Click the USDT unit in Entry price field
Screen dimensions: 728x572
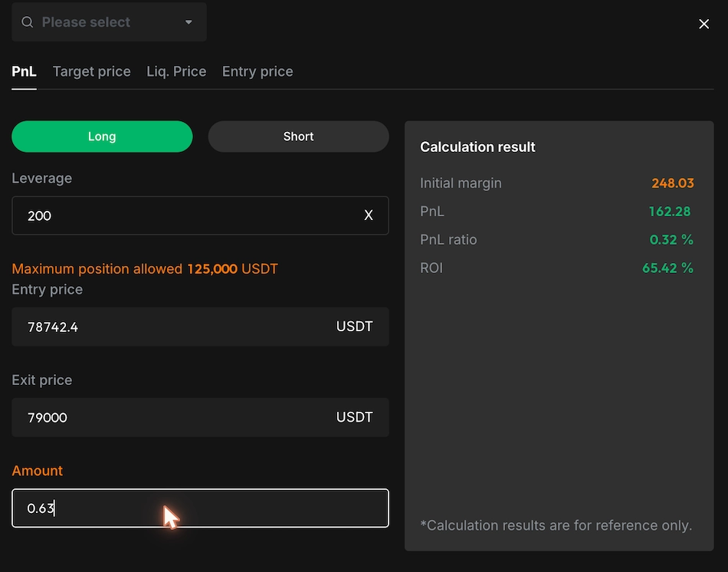[x=354, y=327]
